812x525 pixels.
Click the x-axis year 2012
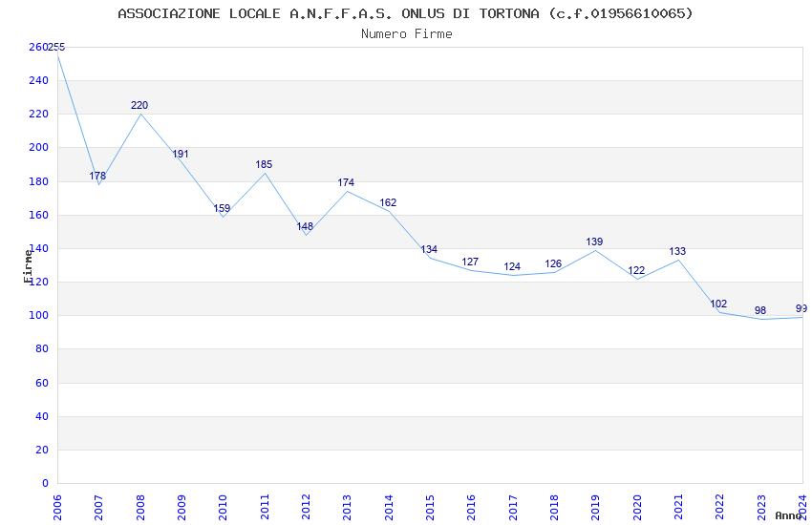coord(306,508)
